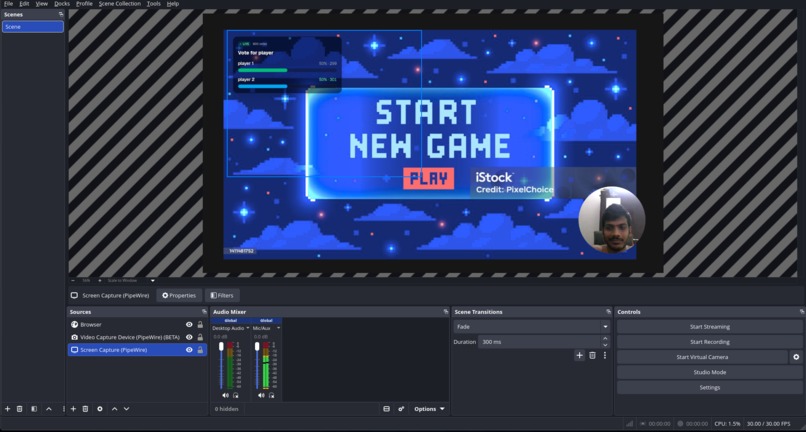Add a new scene with plus icon

pos(7,409)
